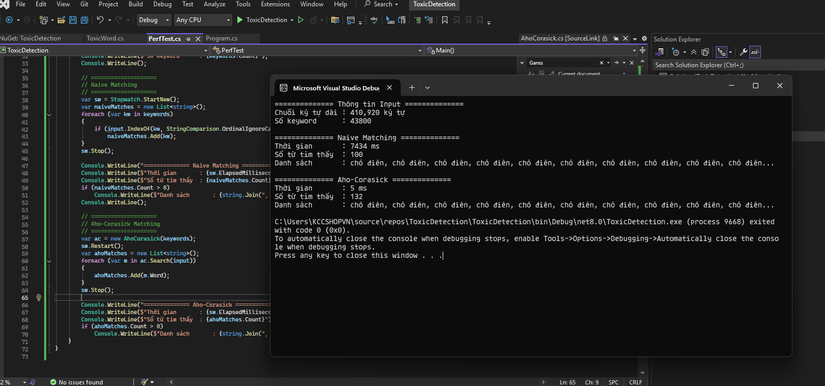
Task: Collapse all items in Solution Explorer with double-chevron
Action: pos(693,52)
